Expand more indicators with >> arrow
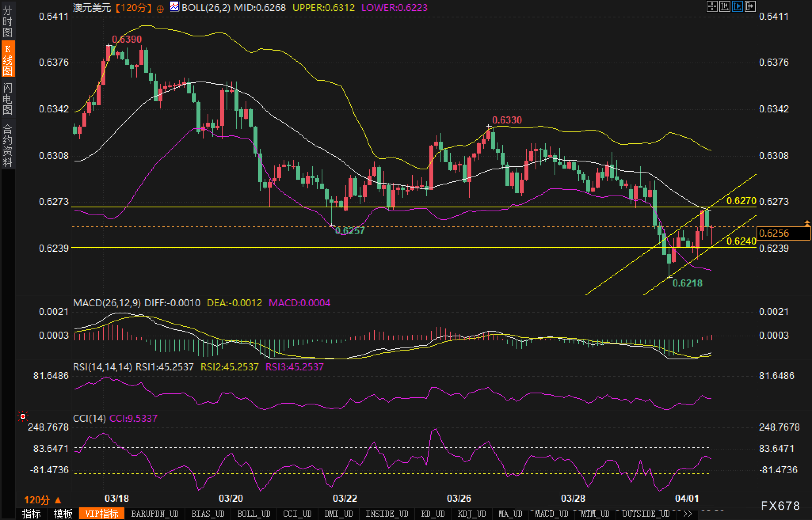 click(688, 514)
